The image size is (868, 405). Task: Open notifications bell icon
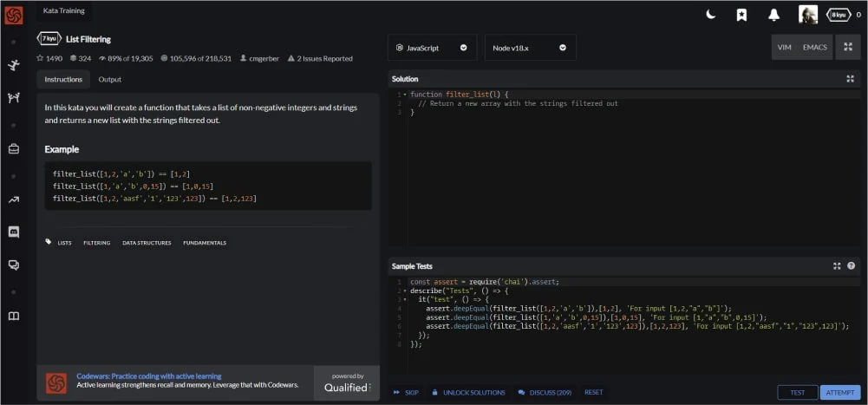[773, 15]
